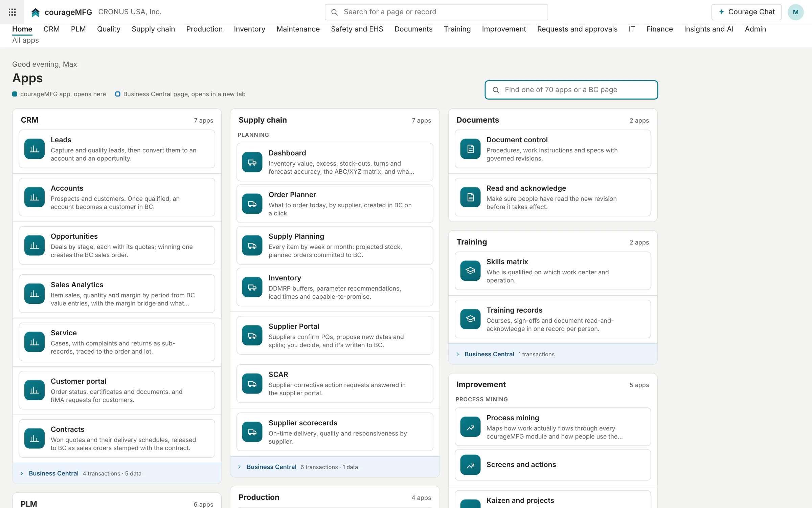Open the Kaizen and projects card
Viewport: 812px width, 508px height.
pyautogui.click(x=553, y=500)
